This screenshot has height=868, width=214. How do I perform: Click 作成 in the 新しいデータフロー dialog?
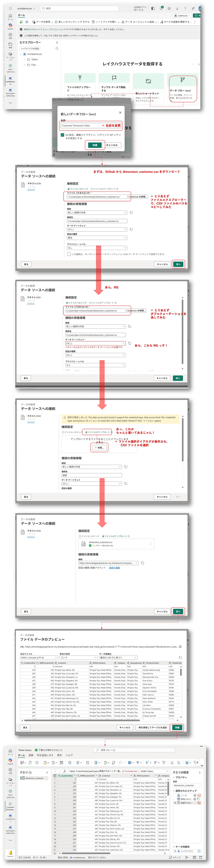pyautogui.click(x=95, y=145)
